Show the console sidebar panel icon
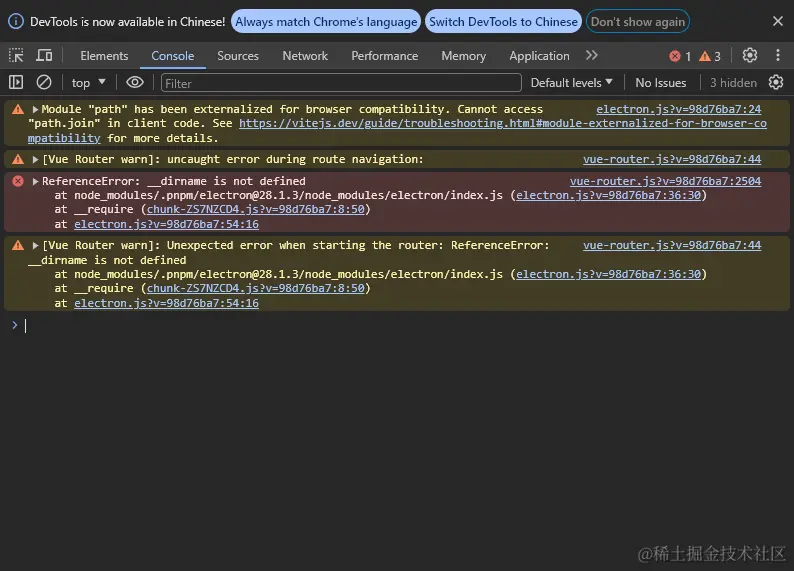794x571 pixels. point(16,82)
